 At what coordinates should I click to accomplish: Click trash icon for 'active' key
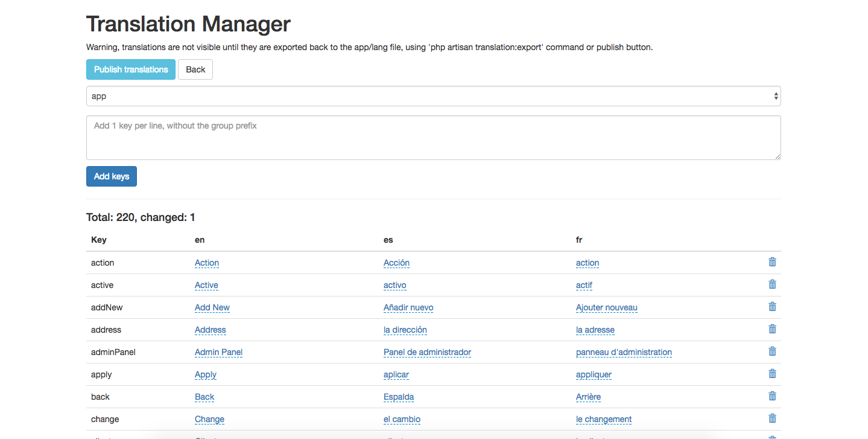[772, 284]
